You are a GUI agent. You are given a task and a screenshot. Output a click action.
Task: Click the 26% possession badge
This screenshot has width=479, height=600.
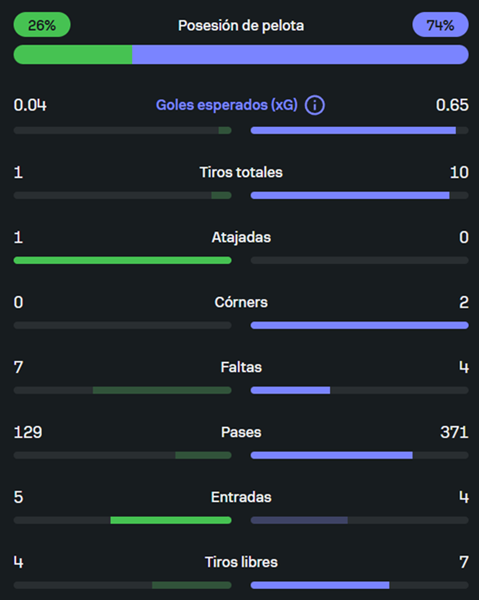click(42, 25)
